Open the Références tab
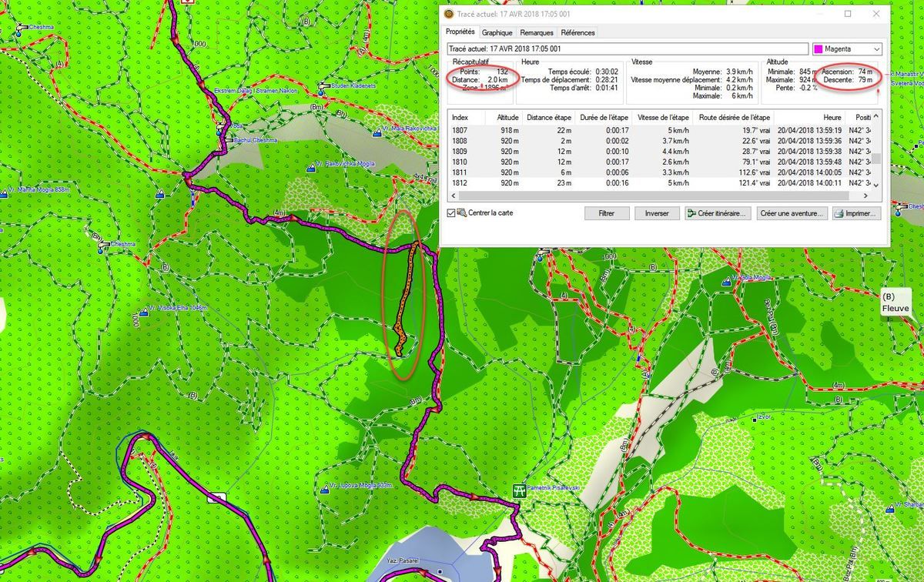The image size is (924, 582). (577, 33)
